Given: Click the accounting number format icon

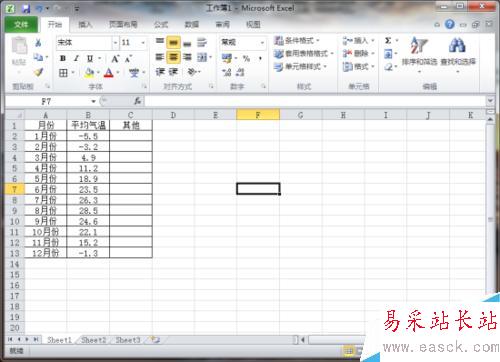Looking at the screenshot, I should pyautogui.click(x=227, y=58).
